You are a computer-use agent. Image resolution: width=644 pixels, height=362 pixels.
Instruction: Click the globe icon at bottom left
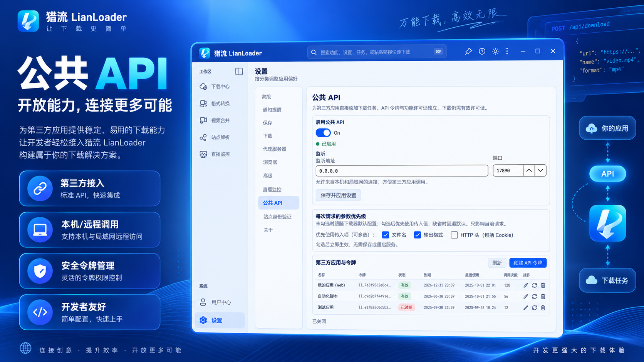[x=26, y=348]
